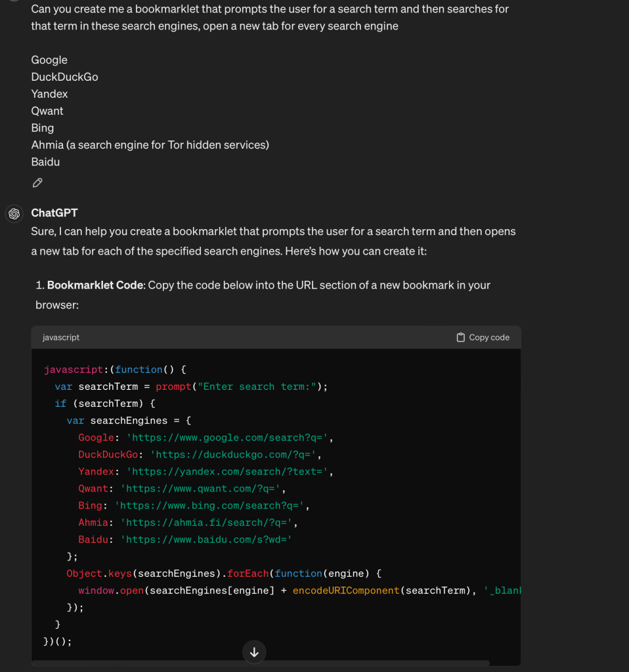Screen dimensions: 629x672
Task: Click the horizontal scrollbar of the code block
Action: 261,663
